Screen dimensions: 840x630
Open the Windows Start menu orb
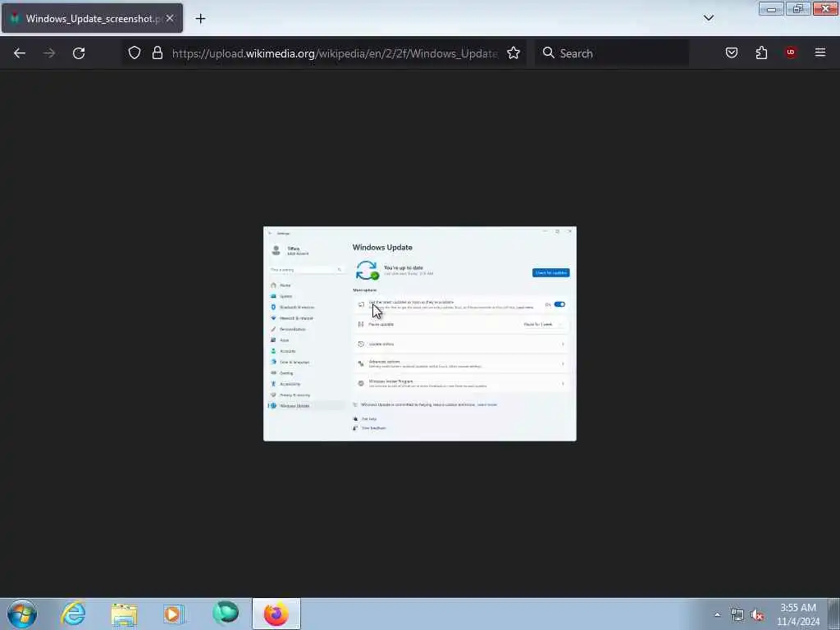[22, 614]
